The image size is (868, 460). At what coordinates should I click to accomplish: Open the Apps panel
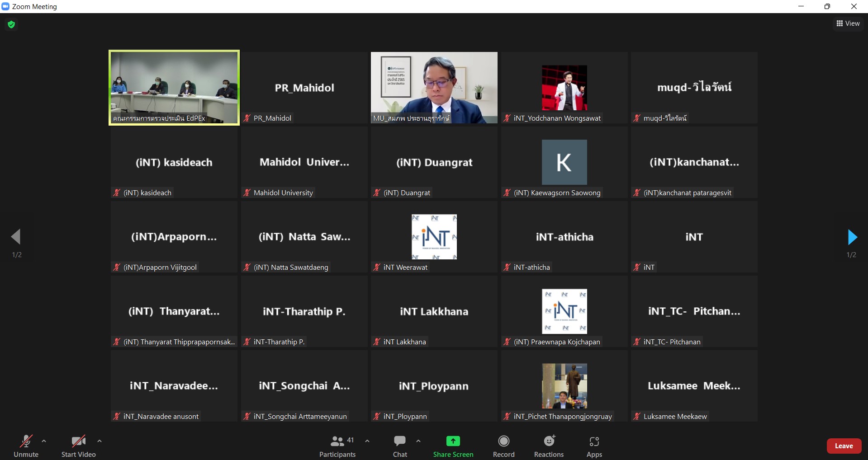tap(594, 446)
